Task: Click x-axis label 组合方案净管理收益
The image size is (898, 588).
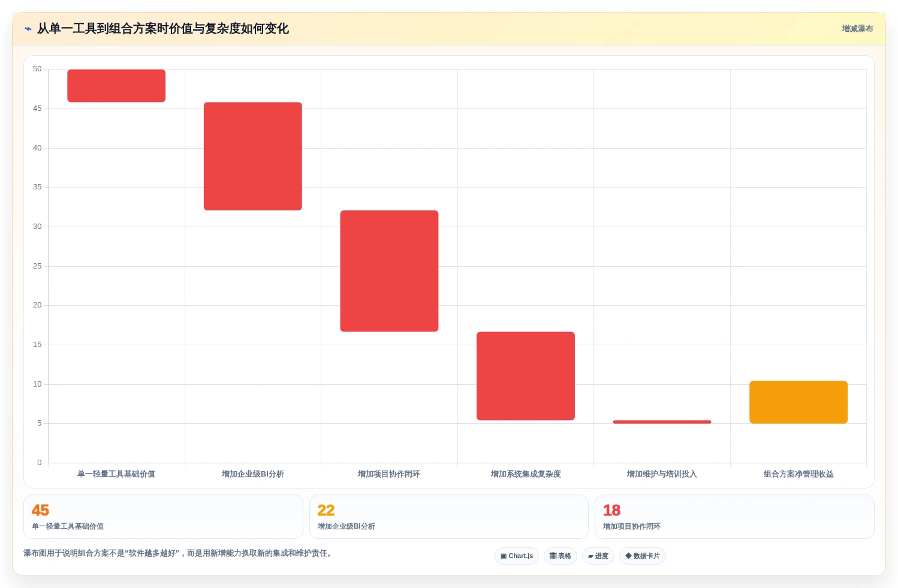Action: tap(798, 474)
